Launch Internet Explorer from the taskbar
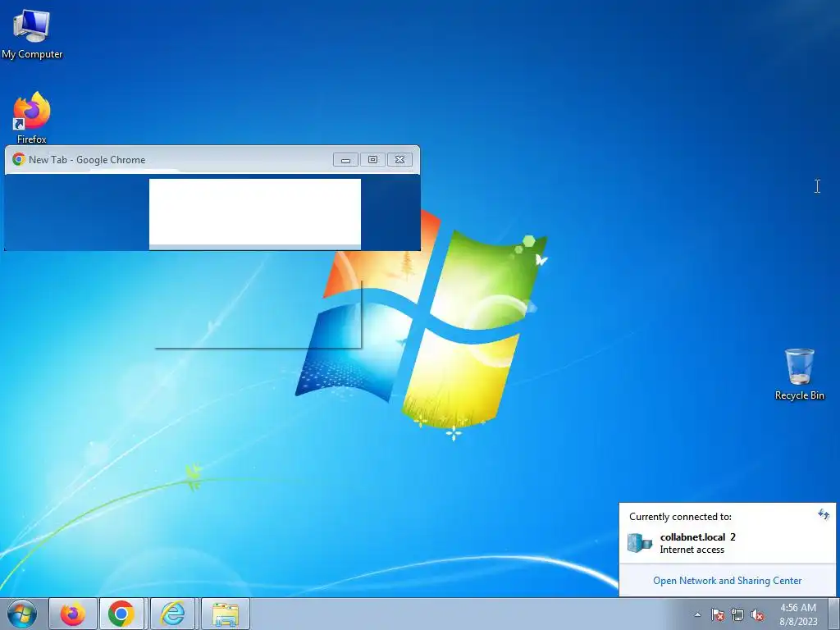The image size is (840, 630). point(172,614)
